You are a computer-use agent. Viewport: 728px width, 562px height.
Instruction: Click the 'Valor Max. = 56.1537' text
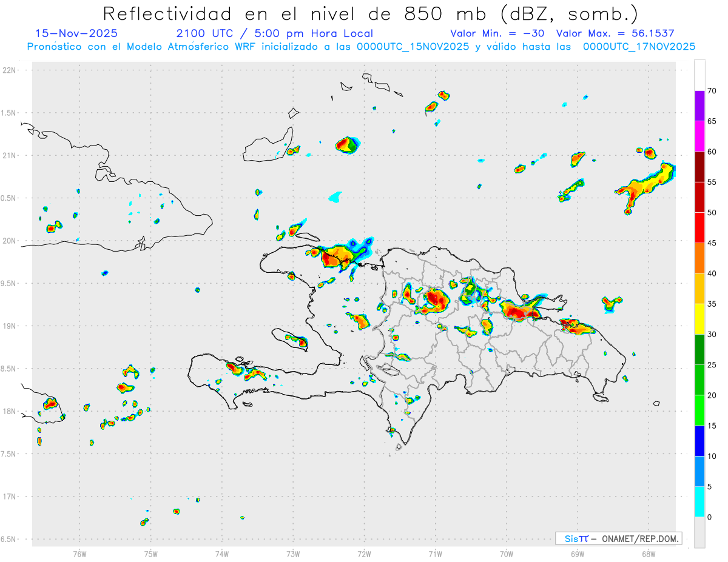pyautogui.click(x=615, y=33)
